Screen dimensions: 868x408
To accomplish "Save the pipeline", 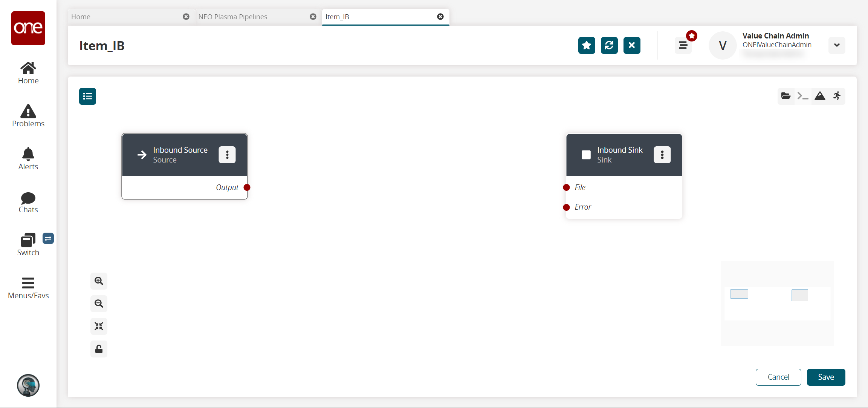I will coord(826,377).
